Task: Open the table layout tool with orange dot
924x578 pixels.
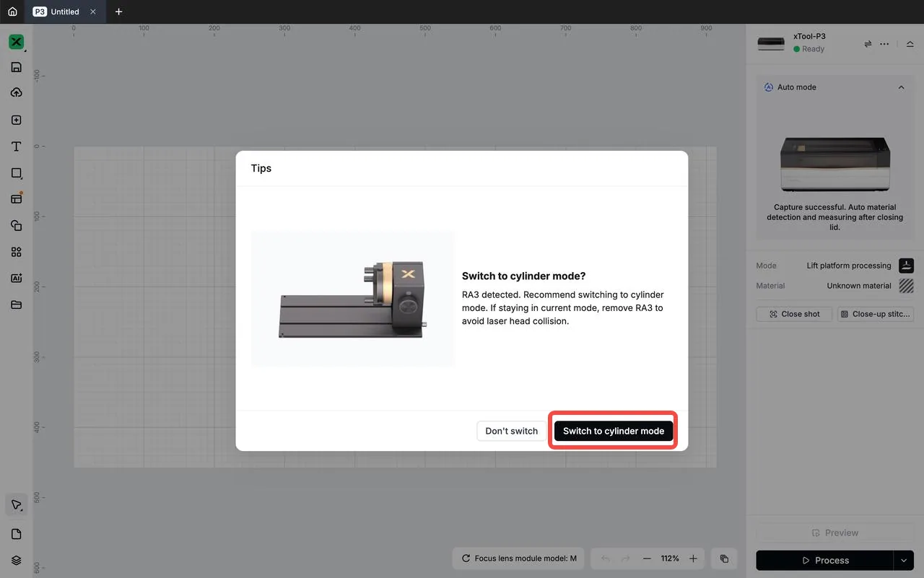Action: 16,198
